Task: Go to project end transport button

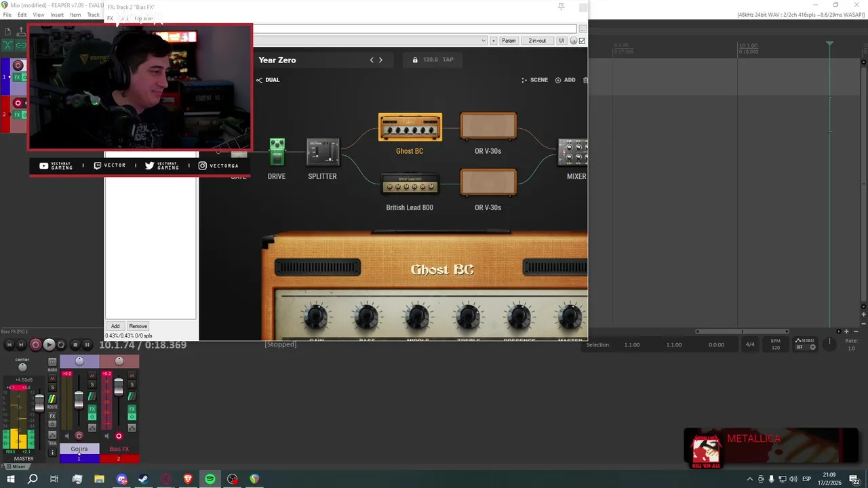Action: point(21,345)
